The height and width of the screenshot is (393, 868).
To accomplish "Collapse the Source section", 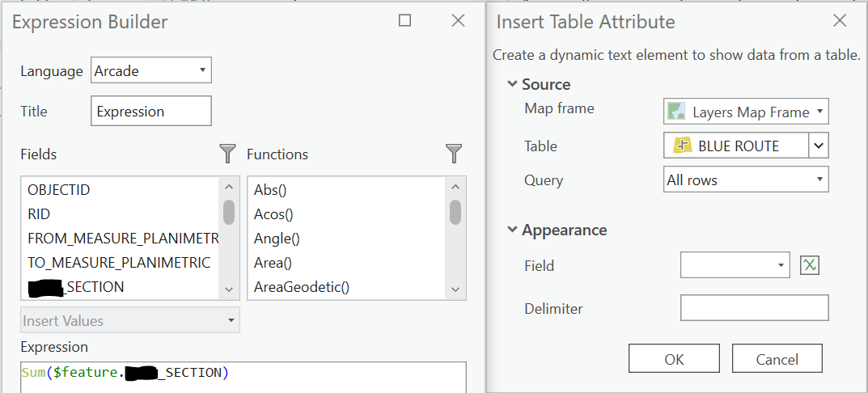I will pyautogui.click(x=513, y=84).
